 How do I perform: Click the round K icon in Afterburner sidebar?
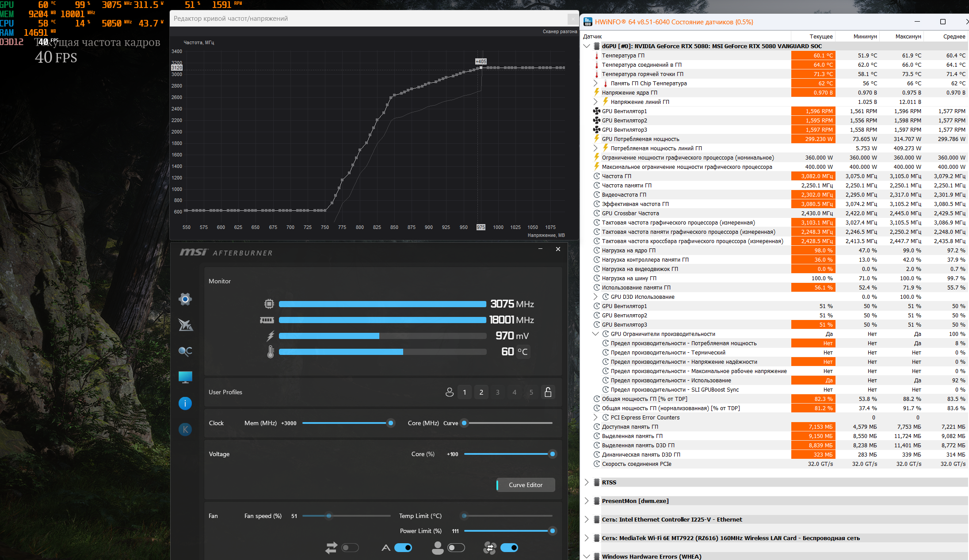click(185, 429)
